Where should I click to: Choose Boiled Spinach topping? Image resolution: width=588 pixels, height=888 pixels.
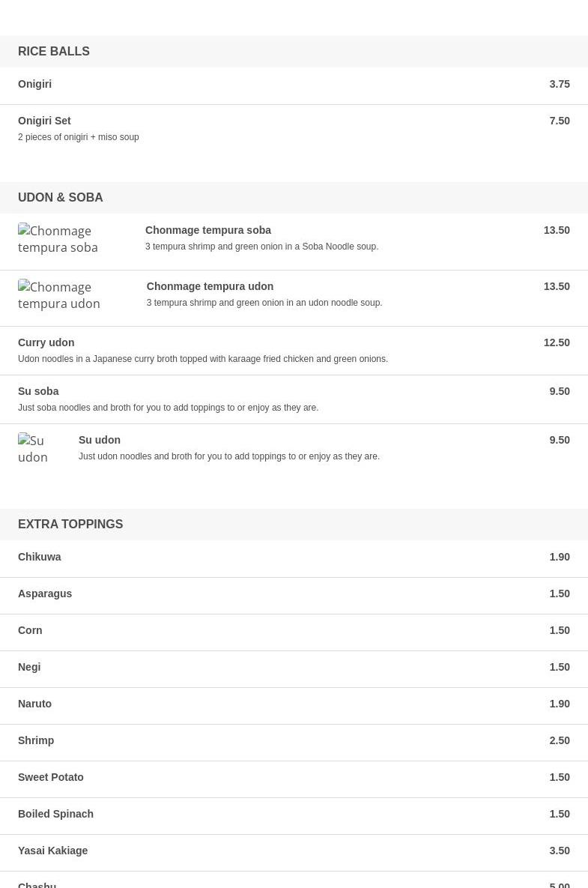[x=56, y=814]
